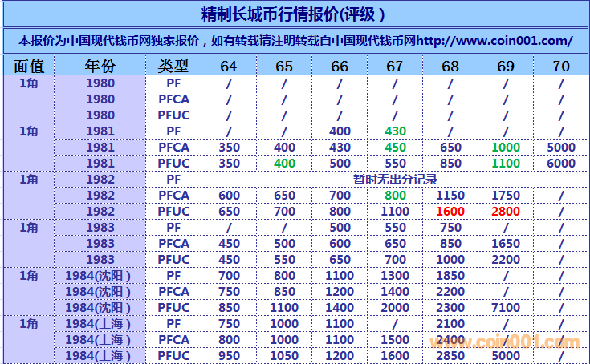
Task: Click the 1850 price for 1984(沈阳) PF
Action: pos(450,276)
